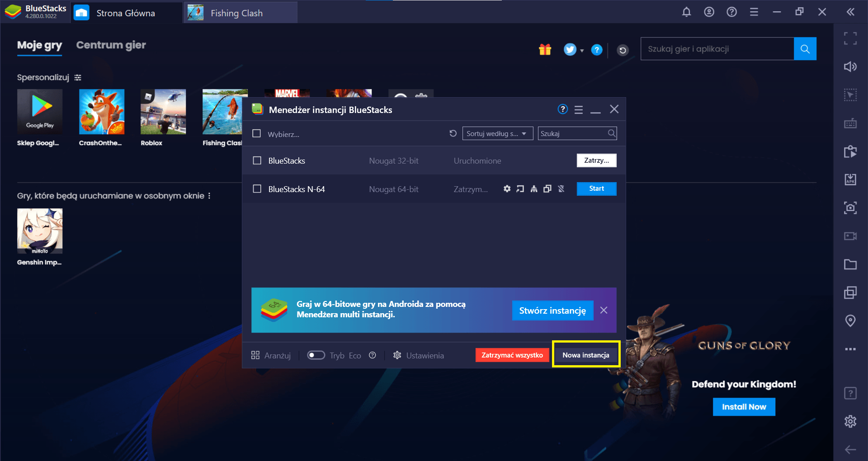Open the Sortuj według dropdown

497,133
